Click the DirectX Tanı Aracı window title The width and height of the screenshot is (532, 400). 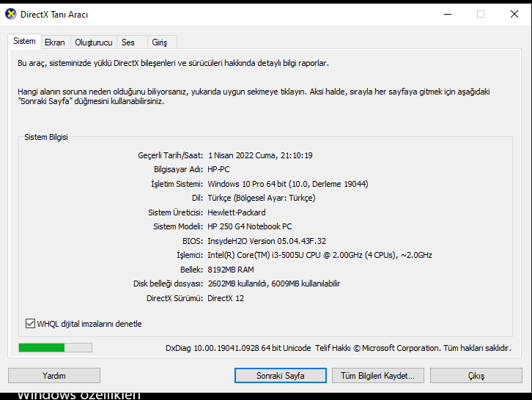point(54,14)
